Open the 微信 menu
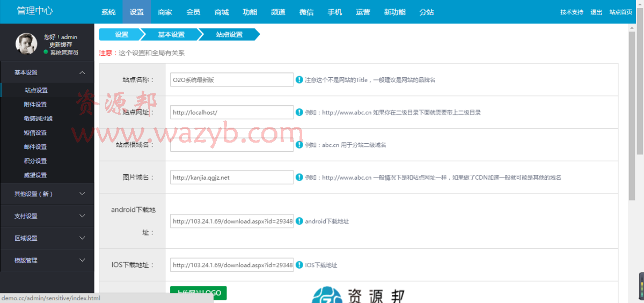Viewport: 644px width, 303px height. (x=306, y=12)
